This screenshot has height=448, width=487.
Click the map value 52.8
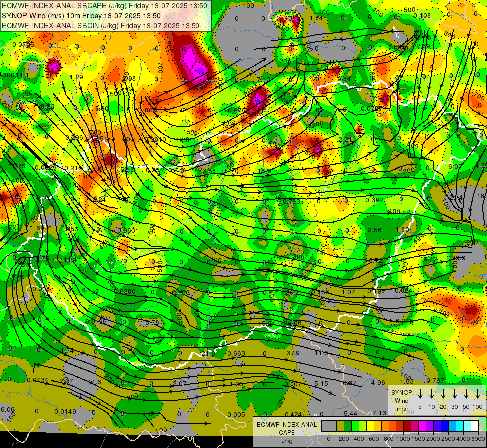pyautogui.click(x=128, y=170)
